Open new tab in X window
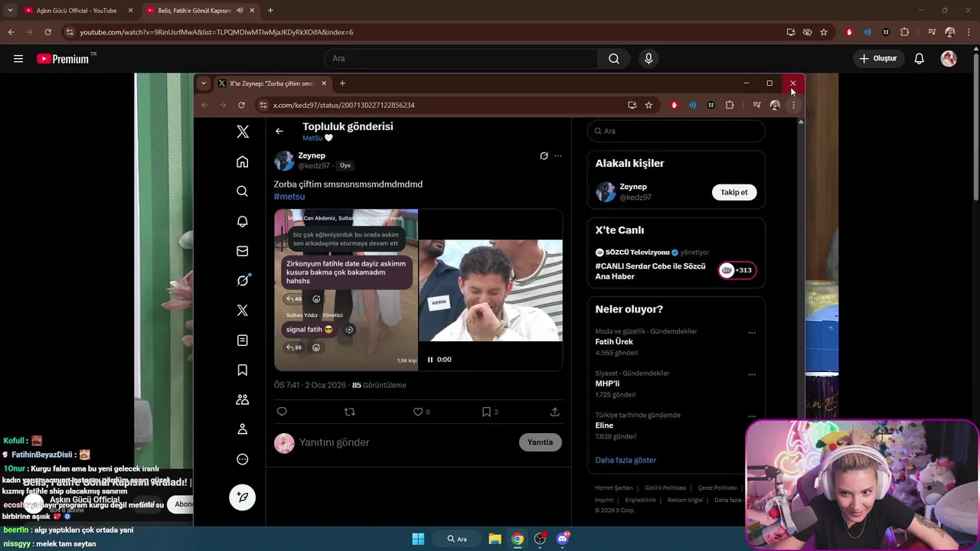 click(x=342, y=83)
